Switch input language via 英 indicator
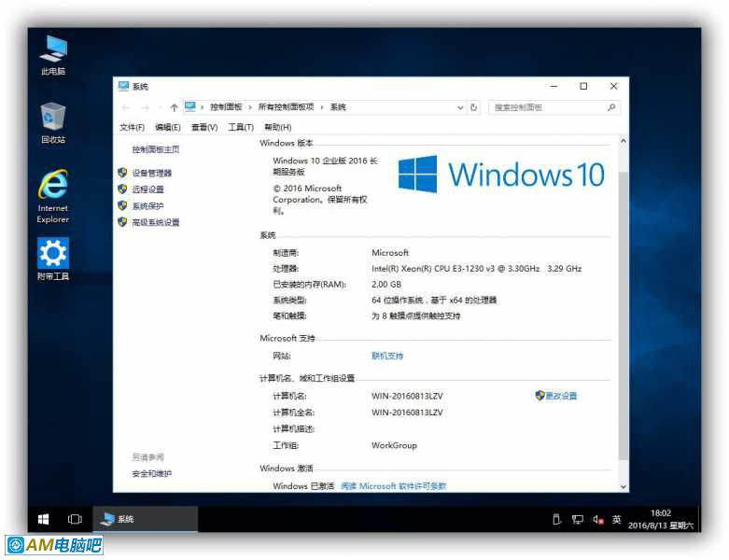Viewport: 729px width, 560px height. point(616,519)
